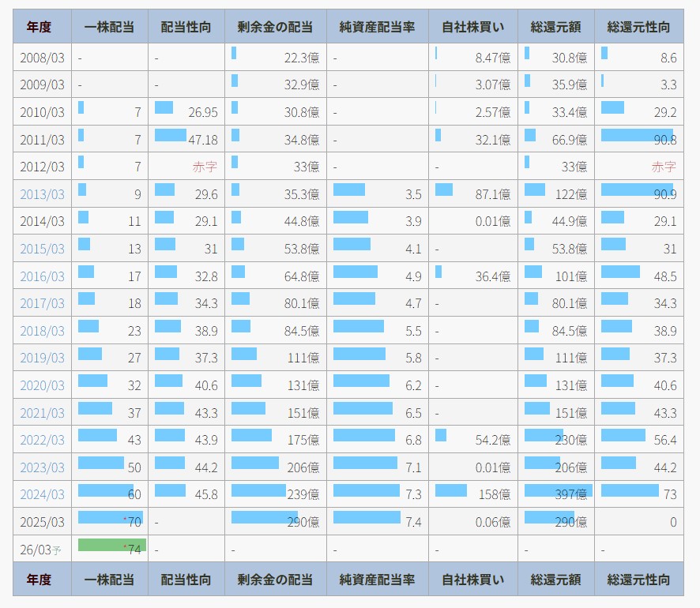The image size is (700, 608).
Task: Open the 2020/03 fiscal year link
Action: pos(43,385)
